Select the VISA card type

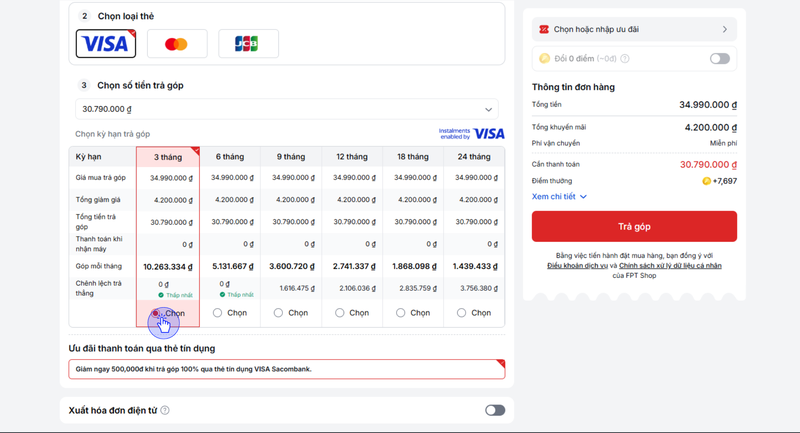tap(106, 43)
